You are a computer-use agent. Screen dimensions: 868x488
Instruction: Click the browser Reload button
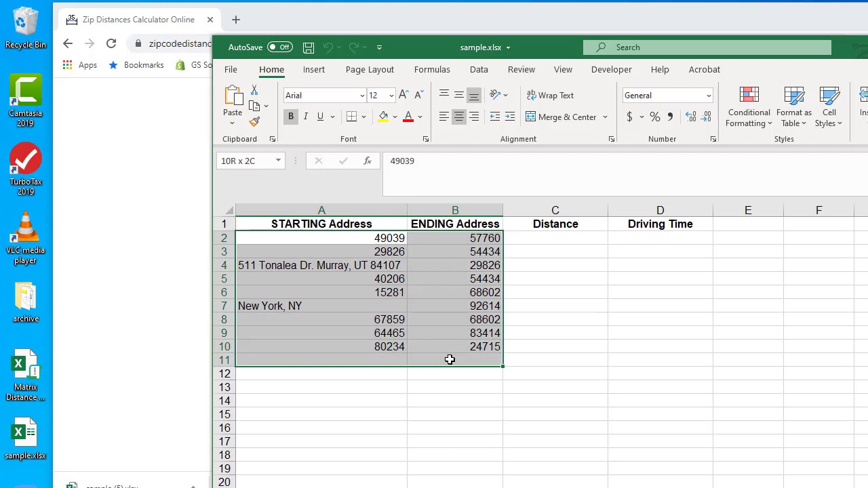click(111, 43)
